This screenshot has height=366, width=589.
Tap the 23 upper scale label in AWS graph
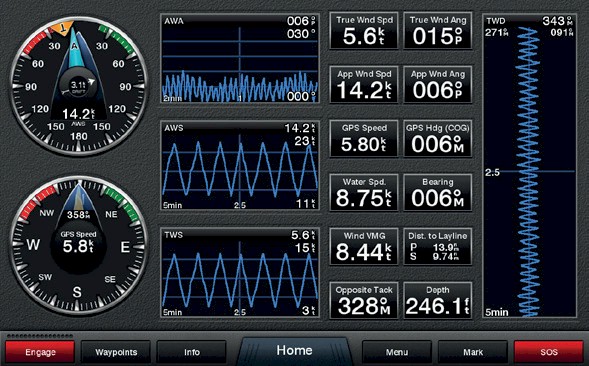305,141
